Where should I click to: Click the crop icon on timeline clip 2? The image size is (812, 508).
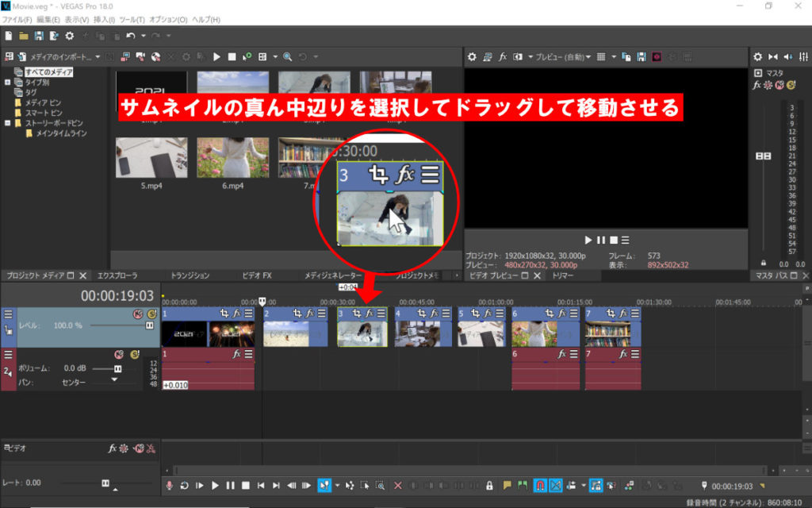(x=297, y=314)
